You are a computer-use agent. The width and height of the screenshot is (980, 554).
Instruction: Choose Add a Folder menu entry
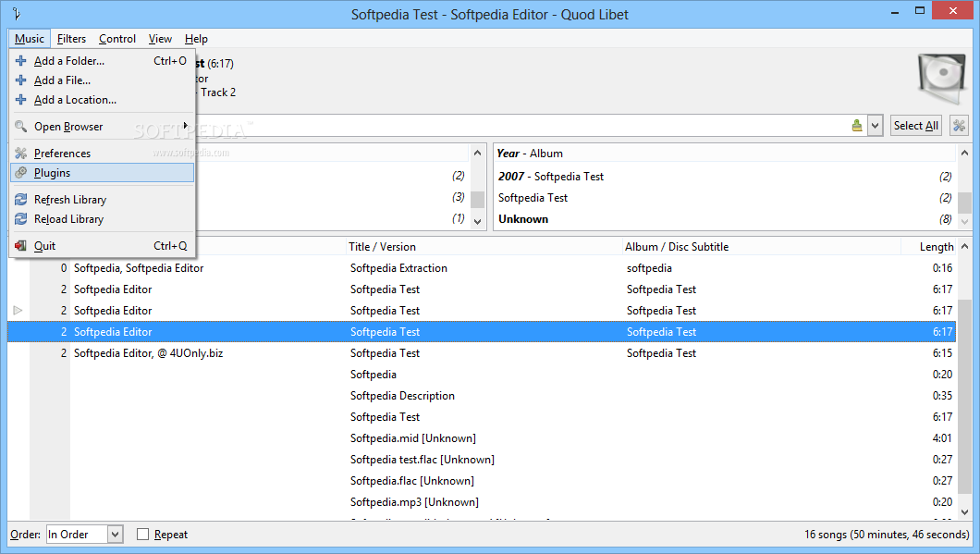[103, 61]
